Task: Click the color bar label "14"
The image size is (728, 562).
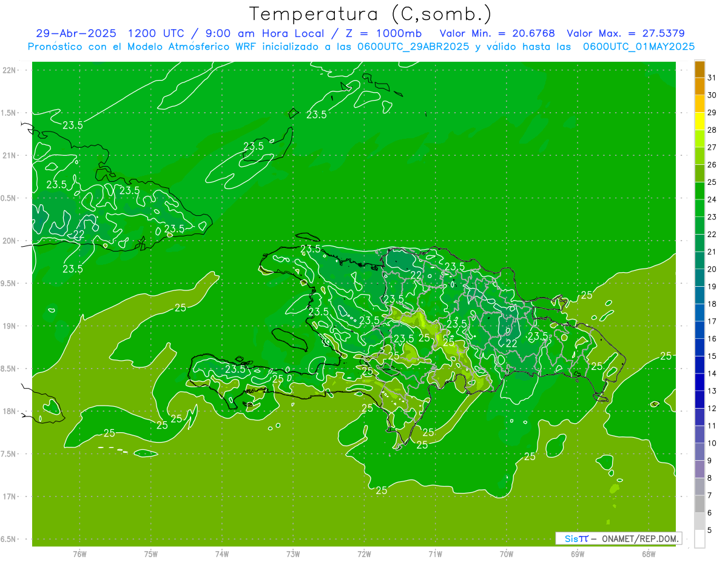Action: point(712,373)
